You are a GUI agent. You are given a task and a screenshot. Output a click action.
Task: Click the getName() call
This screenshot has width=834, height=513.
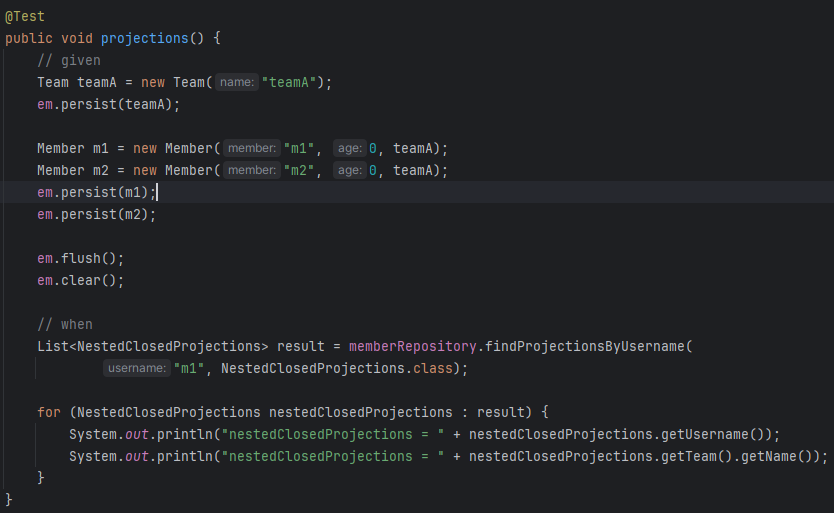click(x=777, y=457)
